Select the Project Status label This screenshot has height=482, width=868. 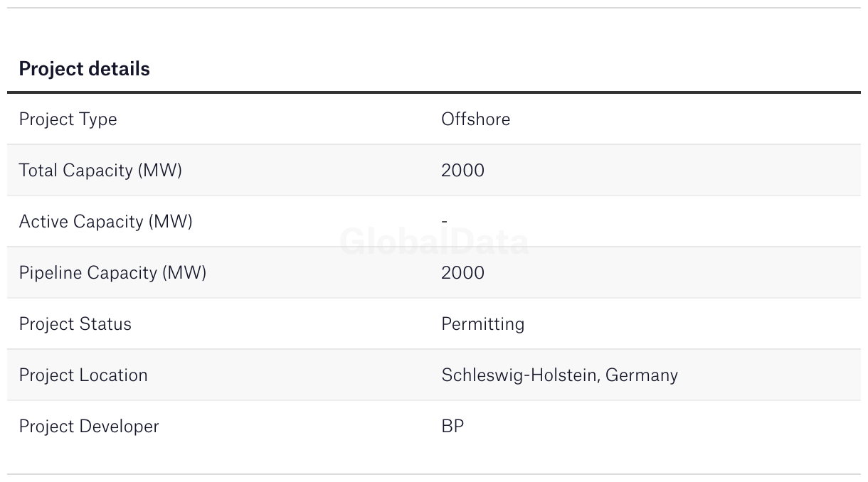75,324
